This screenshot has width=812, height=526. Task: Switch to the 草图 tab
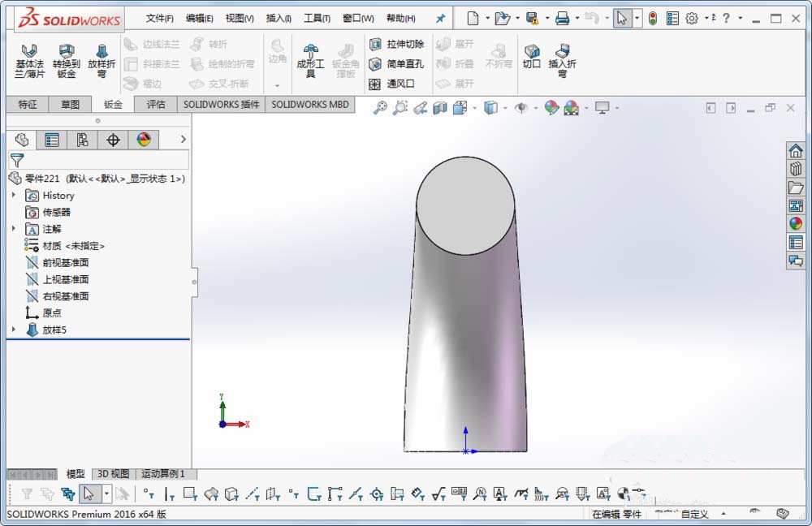click(x=70, y=105)
